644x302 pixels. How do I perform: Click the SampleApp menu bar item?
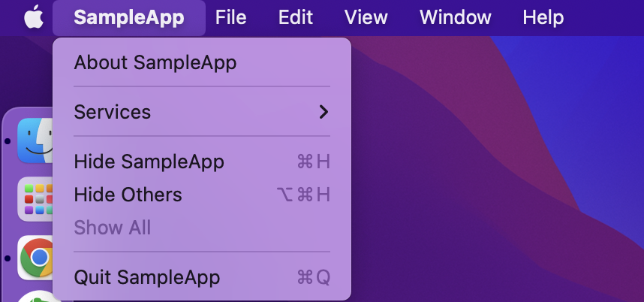129,18
